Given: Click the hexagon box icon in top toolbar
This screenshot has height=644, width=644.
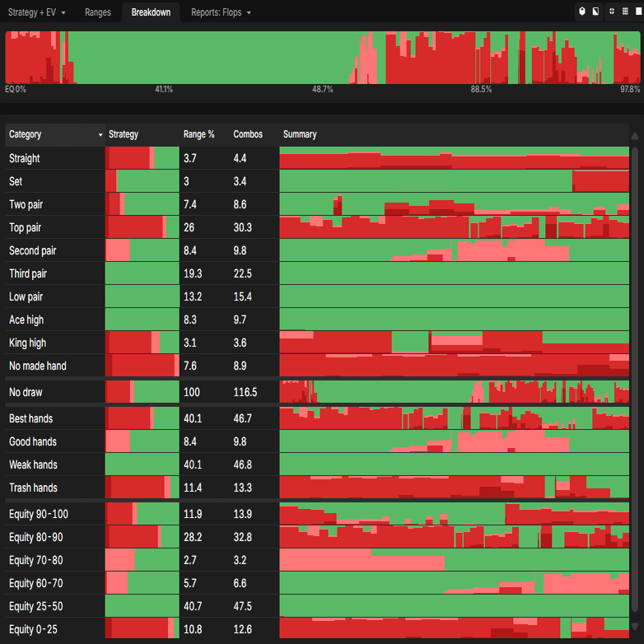Looking at the screenshot, I should [x=582, y=12].
